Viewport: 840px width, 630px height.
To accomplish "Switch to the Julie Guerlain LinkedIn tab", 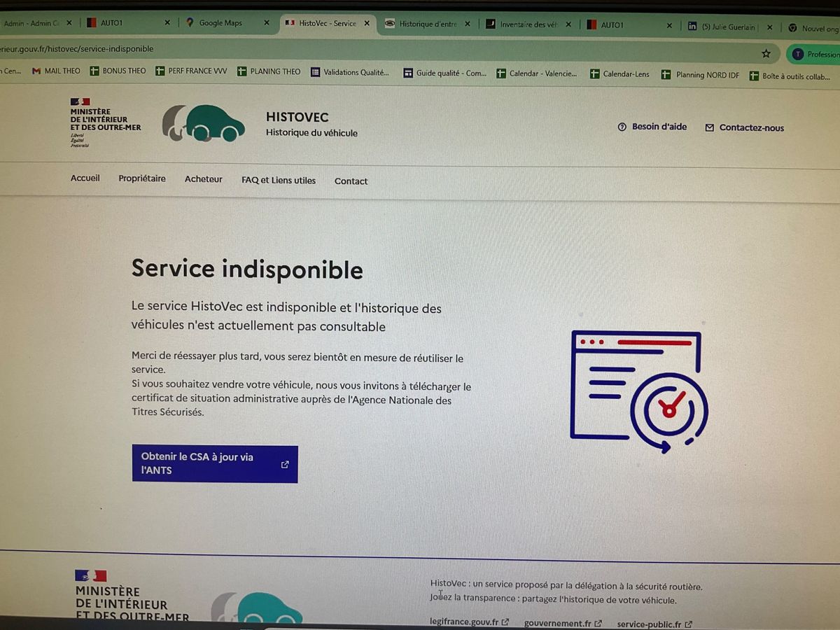I will (730, 27).
